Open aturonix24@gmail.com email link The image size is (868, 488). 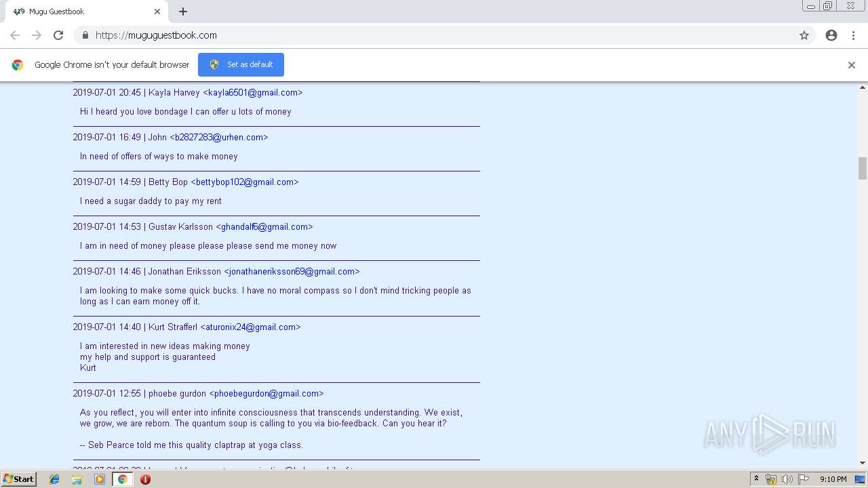click(250, 327)
